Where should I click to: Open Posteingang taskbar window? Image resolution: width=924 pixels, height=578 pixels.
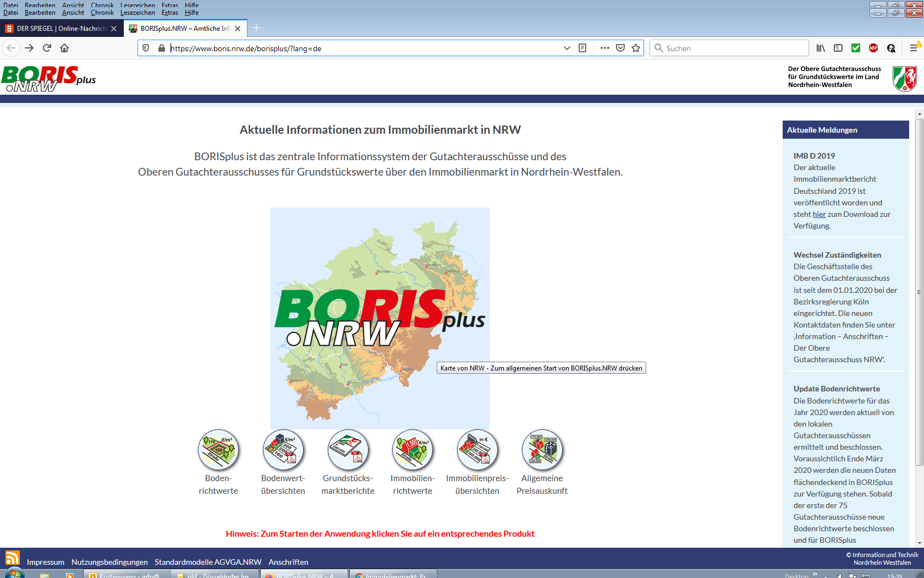[x=127, y=574]
